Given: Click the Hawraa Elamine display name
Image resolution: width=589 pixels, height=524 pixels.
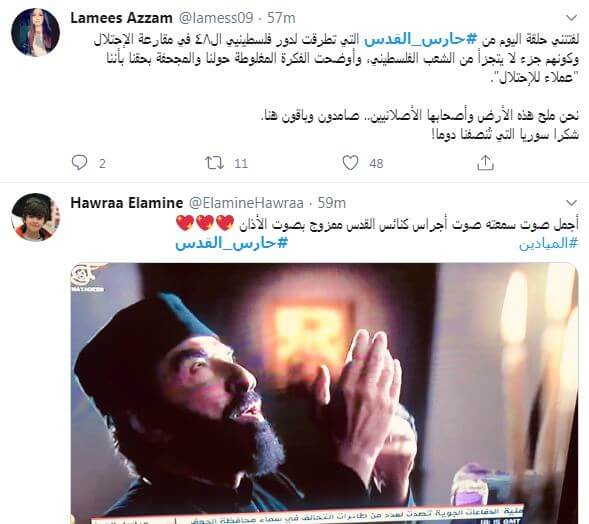Looking at the screenshot, I should coord(127,203).
